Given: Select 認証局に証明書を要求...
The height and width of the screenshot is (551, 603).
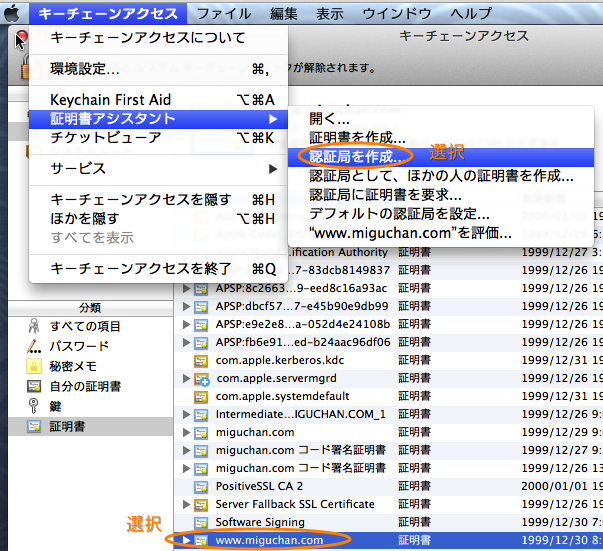Looking at the screenshot, I should 441,195.
